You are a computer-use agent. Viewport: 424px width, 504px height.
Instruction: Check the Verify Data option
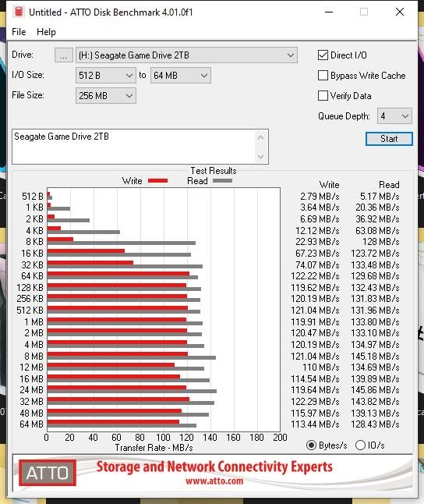tap(323, 95)
